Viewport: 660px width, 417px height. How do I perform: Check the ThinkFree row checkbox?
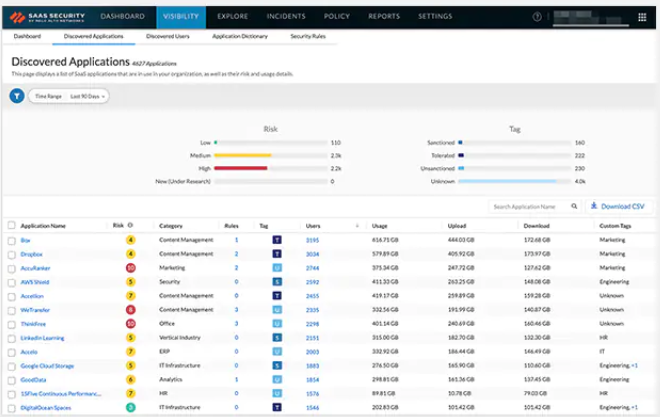click(11, 324)
